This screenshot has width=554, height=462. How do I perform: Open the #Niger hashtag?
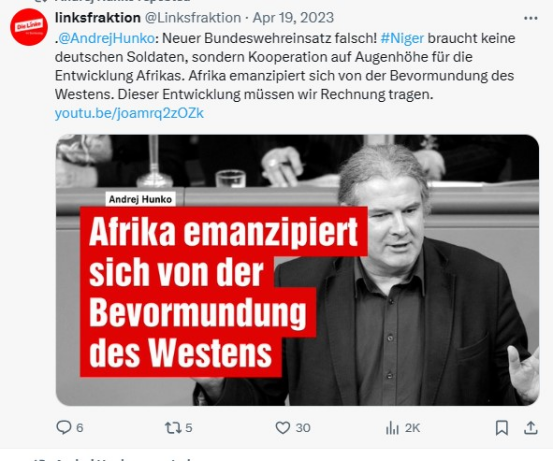pyautogui.click(x=402, y=38)
